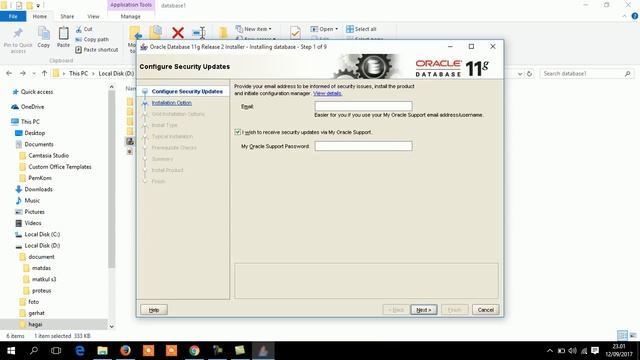The height and width of the screenshot is (360, 640).
Task: Open the Camtasia Studio folder
Action: point(48,156)
